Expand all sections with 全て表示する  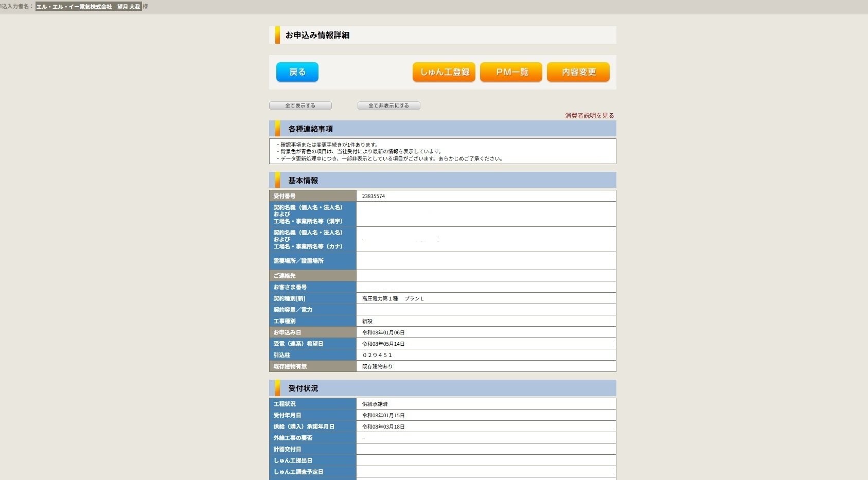pyautogui.click(x=299, y=105)
